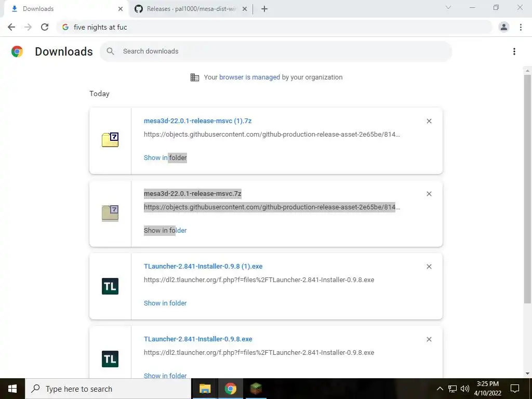This screenshot has height=399, width=532.
Task: Click the TL icon of TLauncher (1).exe
Action: [x=110, y=286]
